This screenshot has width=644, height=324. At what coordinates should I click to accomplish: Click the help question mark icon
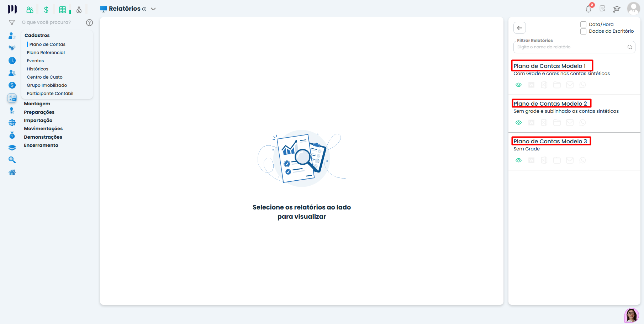90,22
